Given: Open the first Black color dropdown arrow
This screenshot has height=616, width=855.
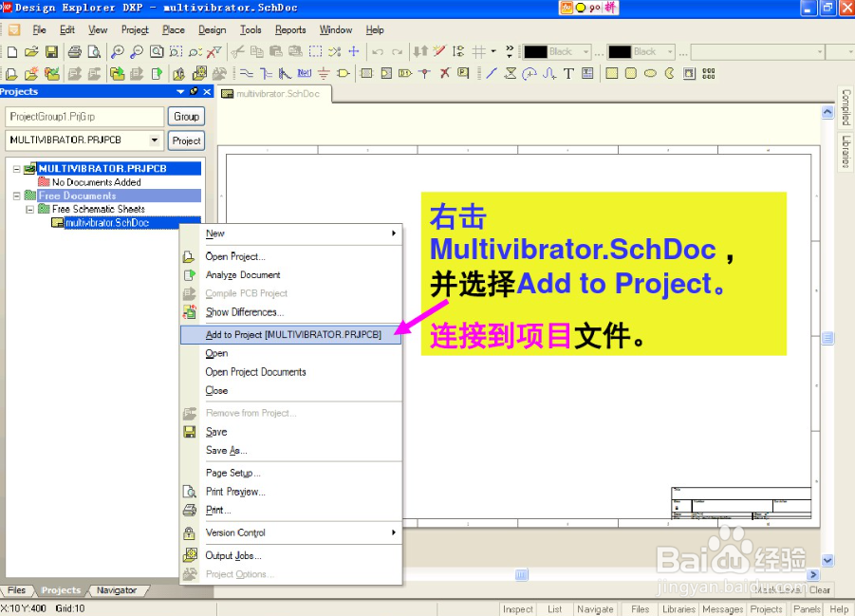Looking at the screenshot, I should pos(586,52).
